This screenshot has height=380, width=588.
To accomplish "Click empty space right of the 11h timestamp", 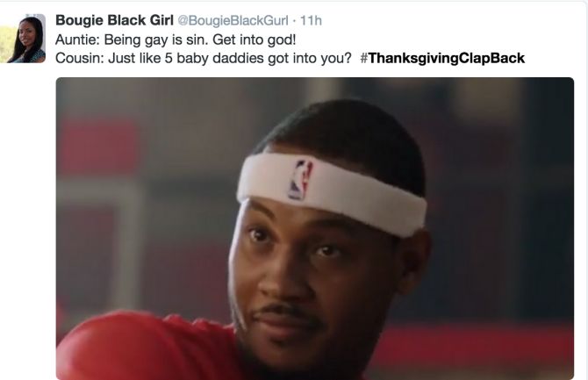I will [x=450, y=21].
